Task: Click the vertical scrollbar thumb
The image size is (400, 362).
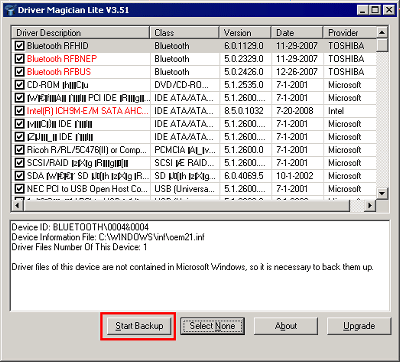Action: [382, 45]
